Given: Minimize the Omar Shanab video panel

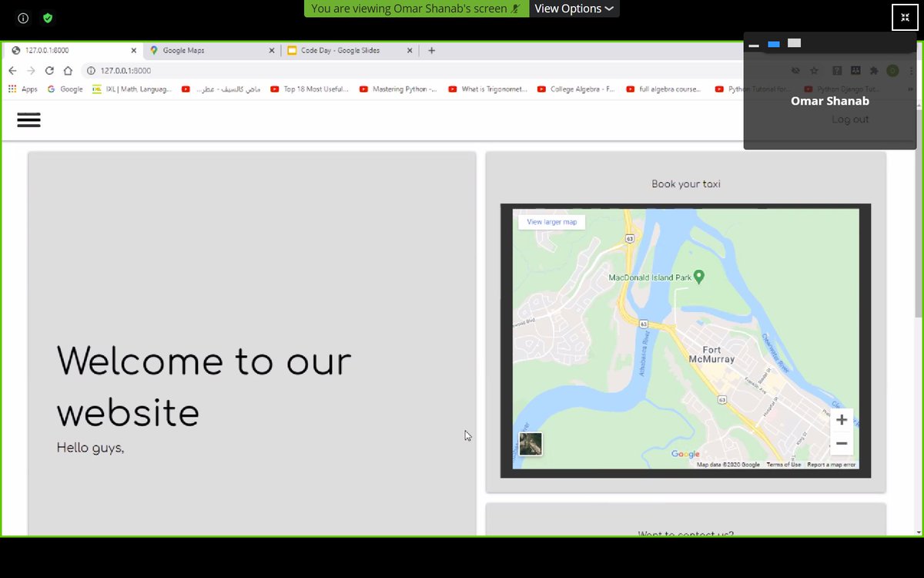Looking at the screenshot, I should click(754, 45).
